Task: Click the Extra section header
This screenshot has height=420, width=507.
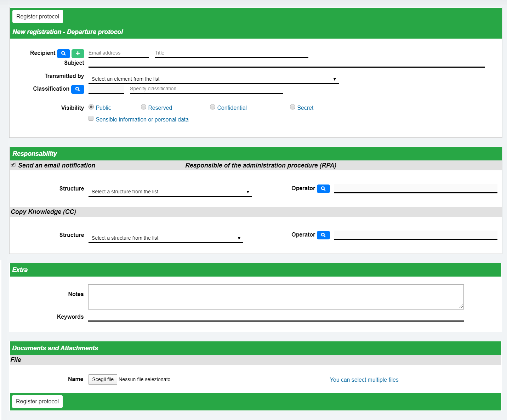Action: [x=256, y=270]
